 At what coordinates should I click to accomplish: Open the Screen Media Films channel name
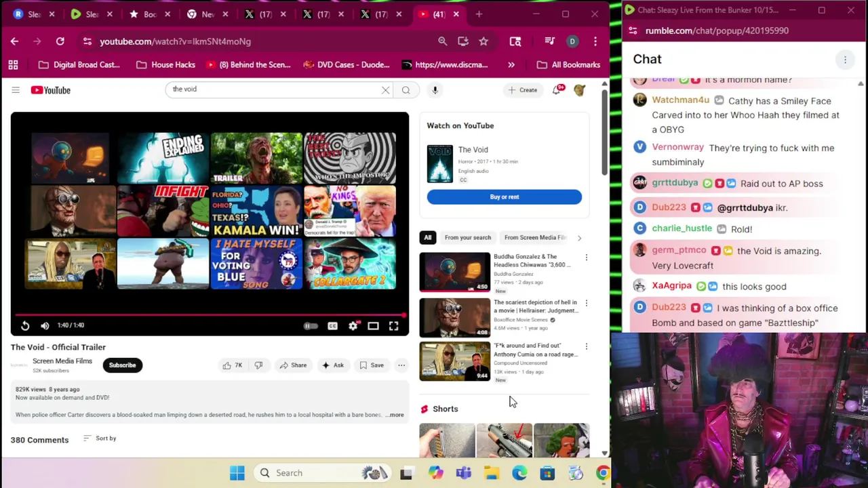(x=62, y=361)
